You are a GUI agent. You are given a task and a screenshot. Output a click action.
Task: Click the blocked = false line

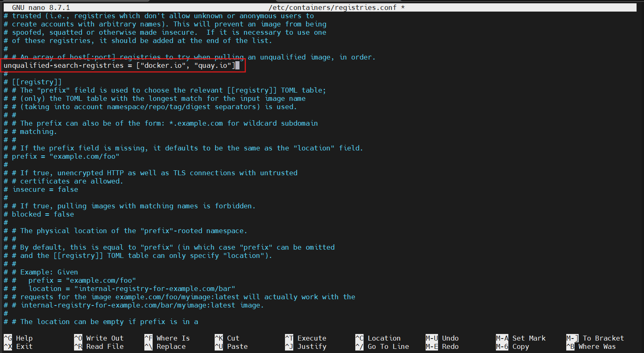coord(39,214)
